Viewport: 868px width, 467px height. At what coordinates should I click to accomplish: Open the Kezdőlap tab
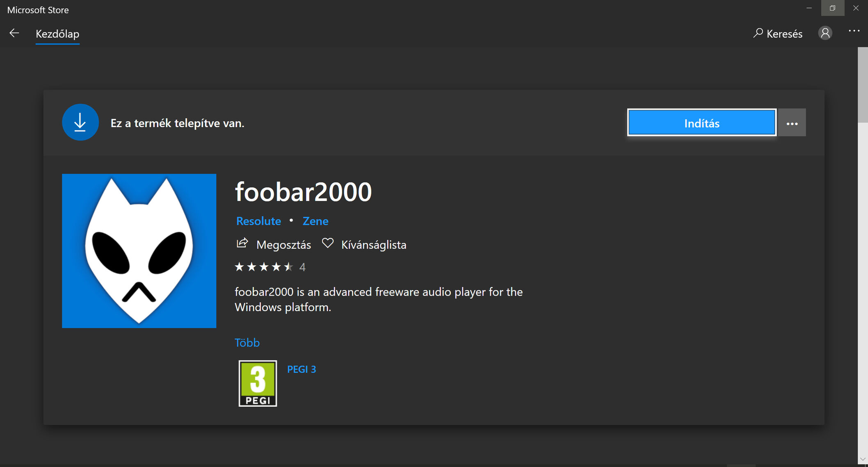coord(57,34)
